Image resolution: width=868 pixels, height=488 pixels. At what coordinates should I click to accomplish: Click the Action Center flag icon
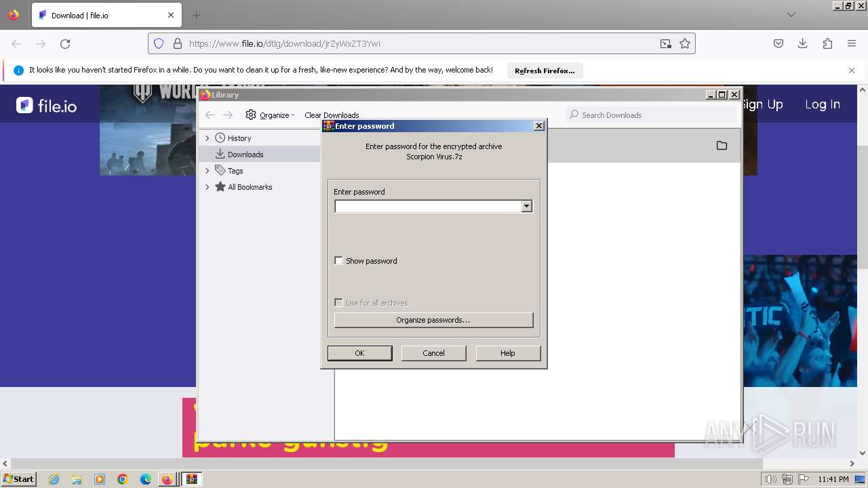coord(804,479)
